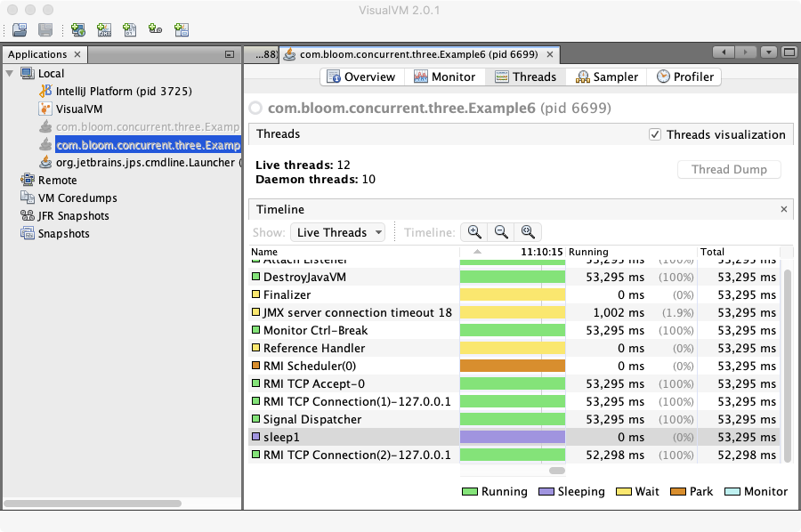Toggle the Threads visualization checkbox
The height and width of the screenshot is (532, 801).
pos(655,135)
